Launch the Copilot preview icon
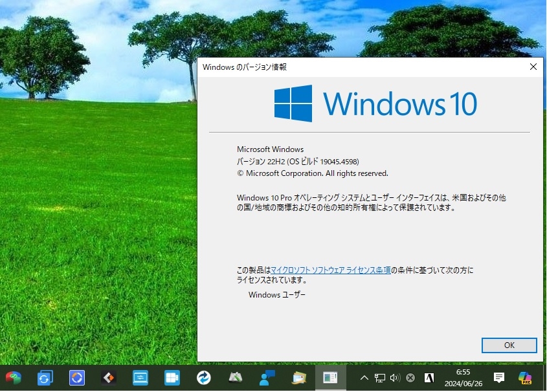 (525, 378)
